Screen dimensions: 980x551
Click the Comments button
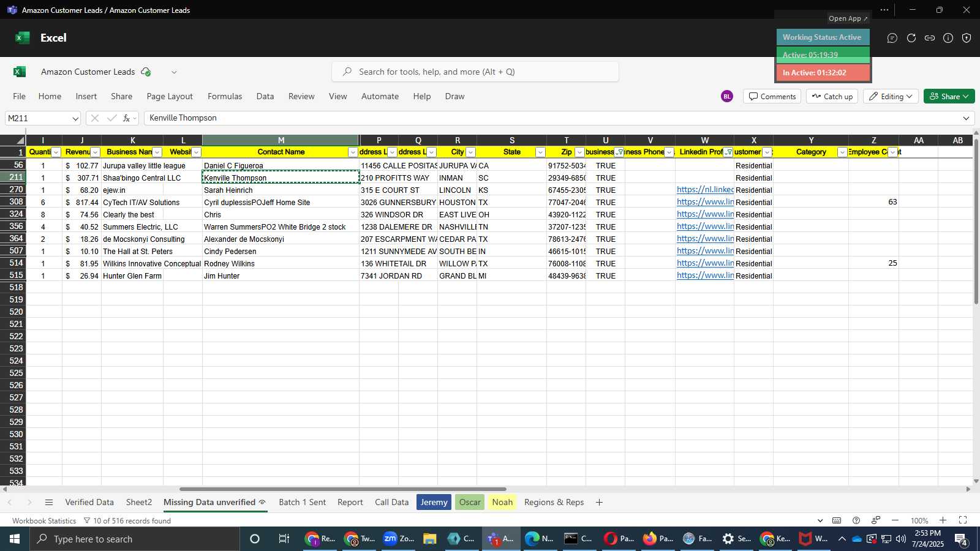[772, 96]
